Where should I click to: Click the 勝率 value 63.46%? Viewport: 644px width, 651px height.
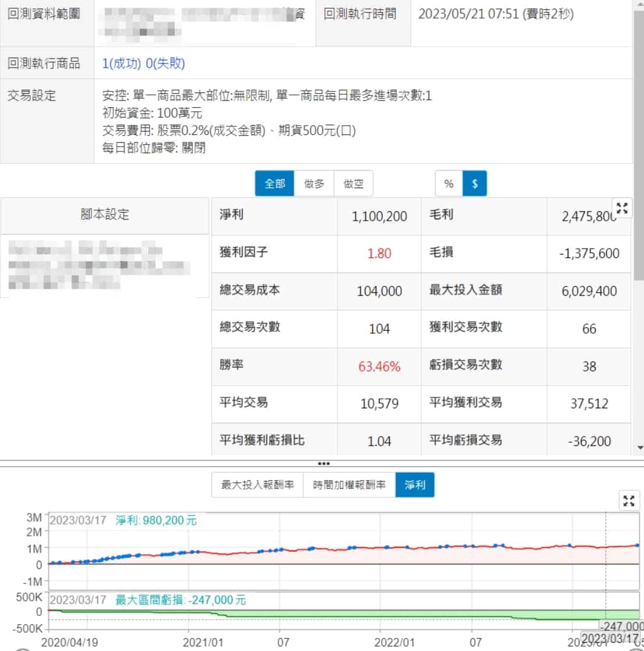click(379, 367)
